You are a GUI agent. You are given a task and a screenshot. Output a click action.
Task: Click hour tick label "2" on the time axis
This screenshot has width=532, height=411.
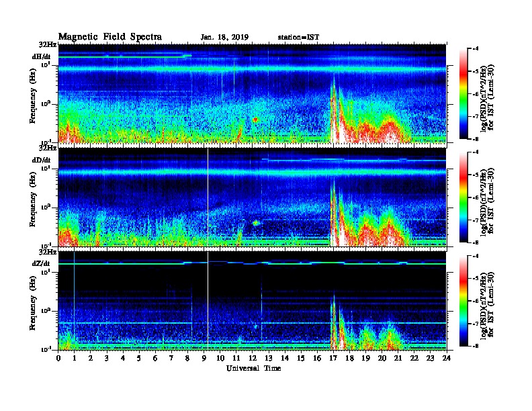point(91,359)
